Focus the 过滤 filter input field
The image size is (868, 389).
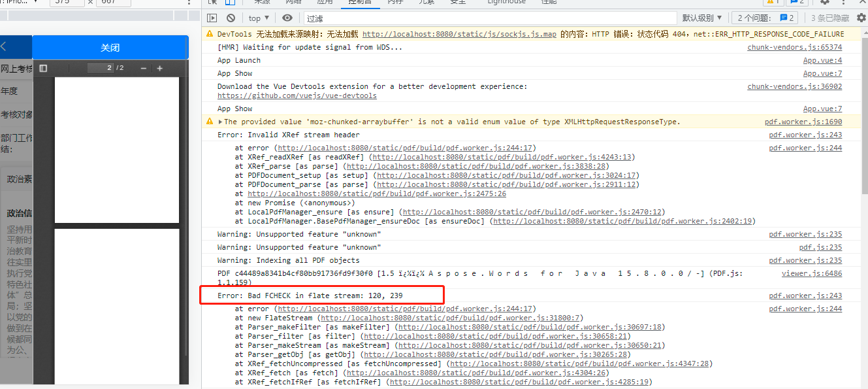489,18
